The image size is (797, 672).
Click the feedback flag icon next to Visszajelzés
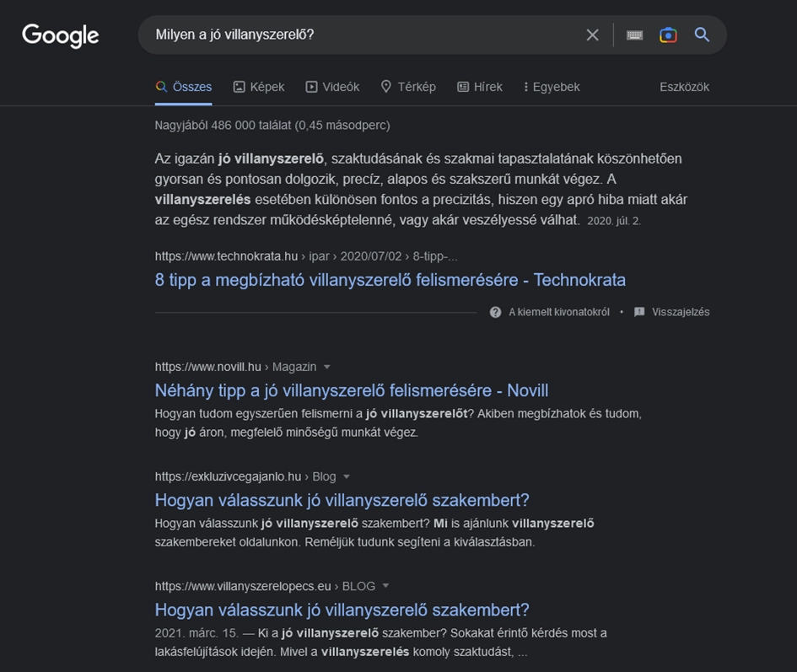pyautogui.click(x=639, y=312)
